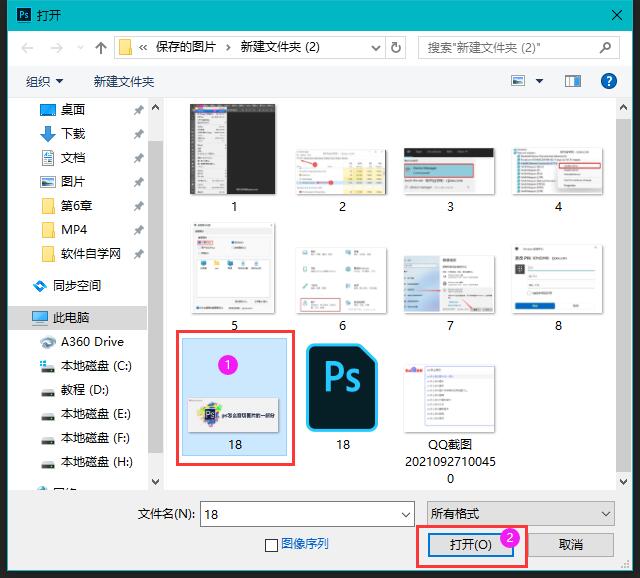This screenshot has height=578, width=640.
Task: Sidebar scroll down arrow
Action: 155,481
